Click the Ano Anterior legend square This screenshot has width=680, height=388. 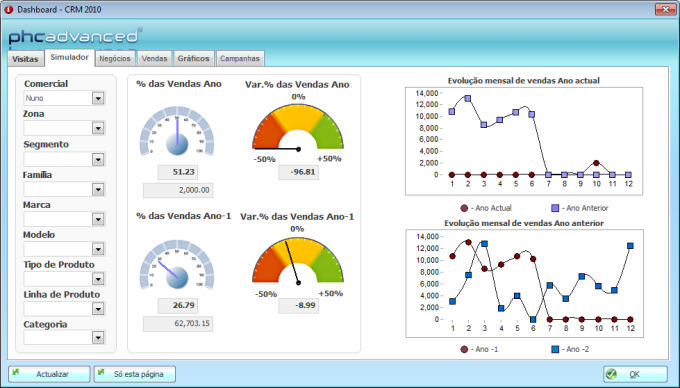(555, 208)
